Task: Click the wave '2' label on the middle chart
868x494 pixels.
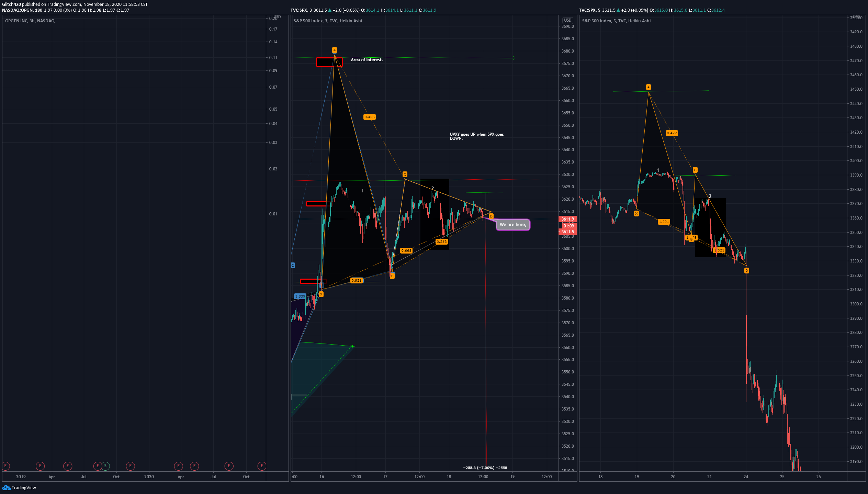Action: [432, 188]
